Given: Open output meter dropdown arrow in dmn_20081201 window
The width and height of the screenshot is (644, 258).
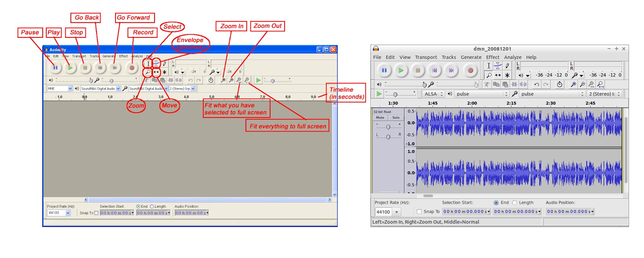Looking at the screenshot, I should point(528,75).
